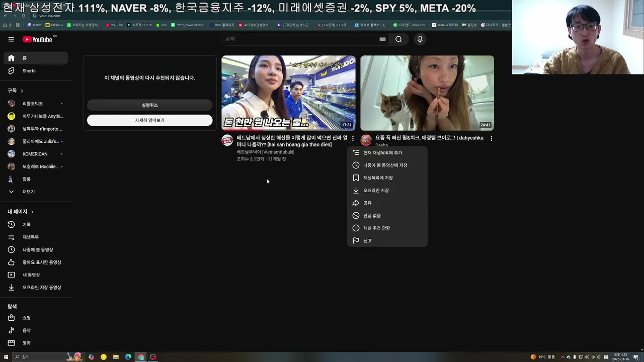Show hidden system tray icons

coord(562,357)
